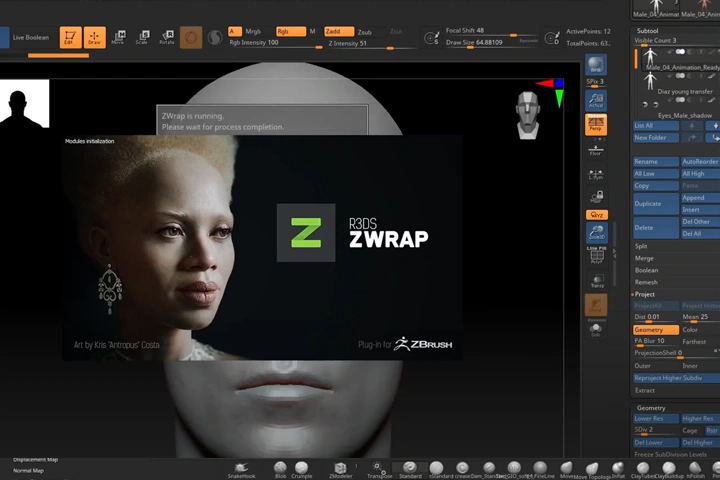Click the silhouette thumbnail preview
This screenshot has height=480, width=720.
click(24, 103)
